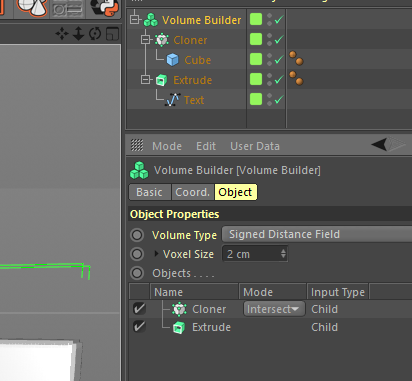
Task: Select the Volume Builder icon in object tree
Action: coord(151,20)
